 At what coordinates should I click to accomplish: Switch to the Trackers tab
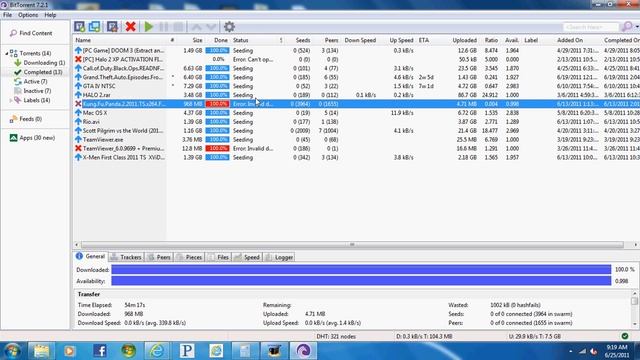[126, 257]
